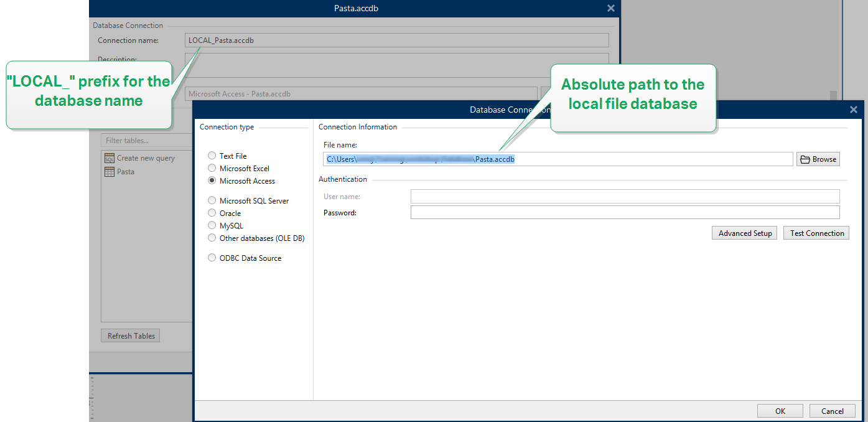Click the Refresh Tables button
The height and width of the screenshot is (422, 868).
[130, 335]
